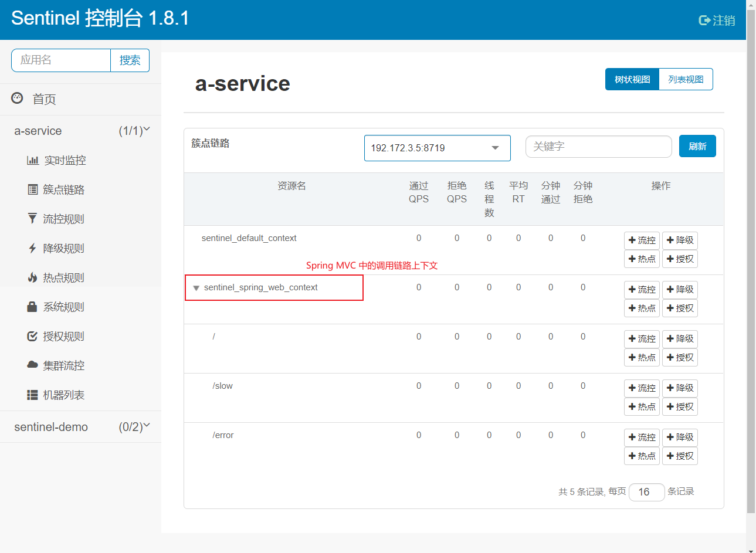756x553 pixels.
Task: Click the 热点规则 flame icon
Action: pyautogui.click(x=32, y=277)
